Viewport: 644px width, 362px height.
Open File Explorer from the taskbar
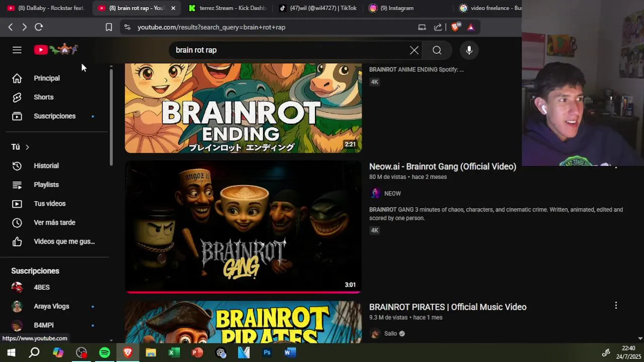click(151, 352)
